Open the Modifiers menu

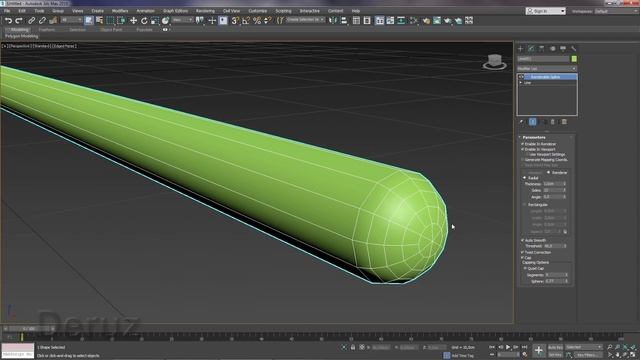pyautogui.click(x=120, y=11)
